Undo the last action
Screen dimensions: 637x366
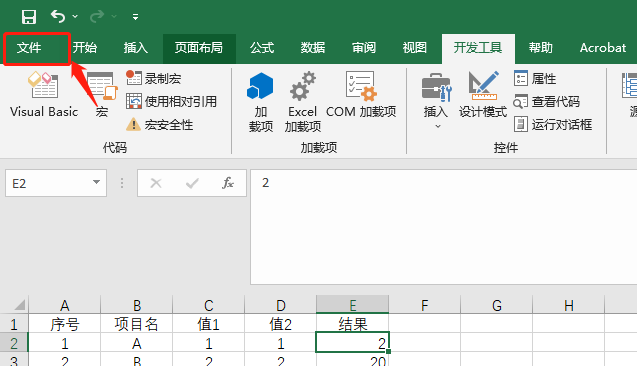click(x=58, y=16)
